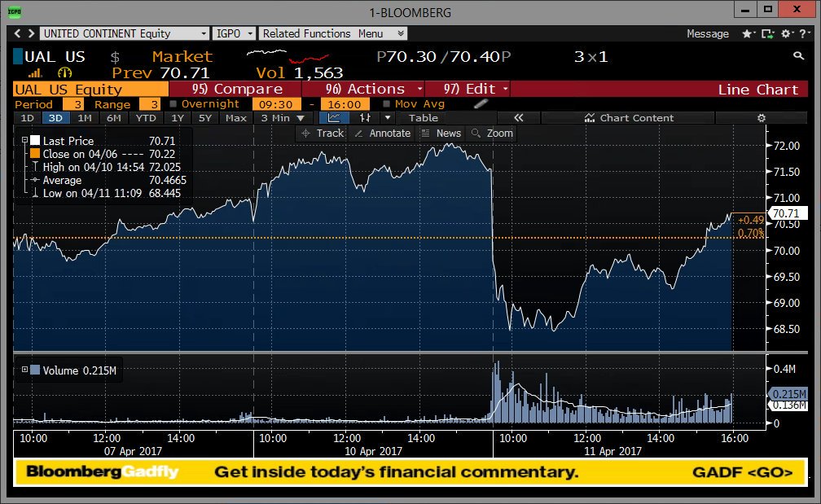Click the 70.71 last price axis label

coord(787,213)
